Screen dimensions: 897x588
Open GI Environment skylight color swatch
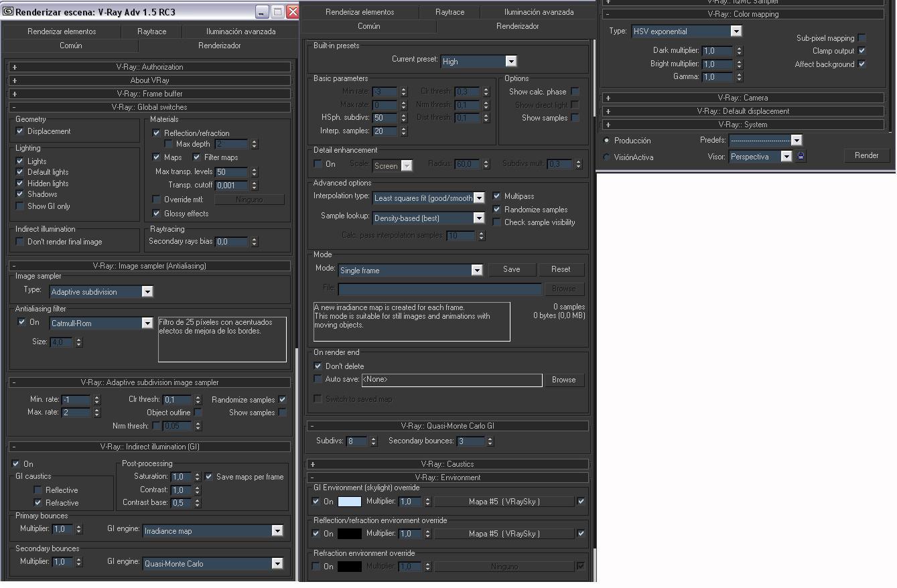350,502
